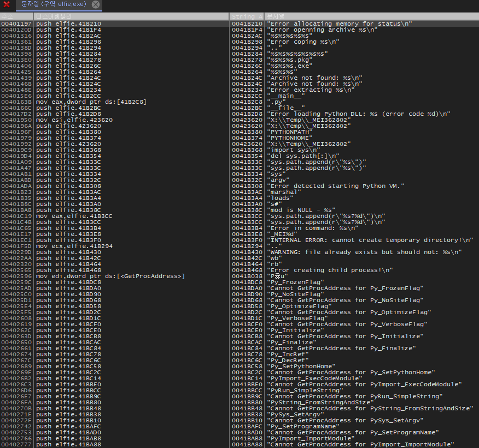This screenshot has height=448, width=479.
Task: Click "Cannot GetProcAddress for Py_VerboseFlag" string
Action: tap(347, 324)
